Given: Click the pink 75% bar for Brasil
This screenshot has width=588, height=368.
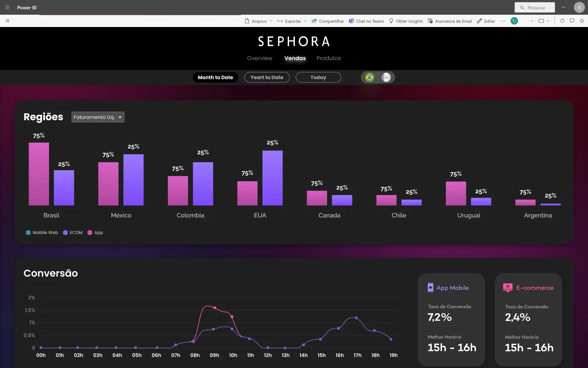Looking at the screenshot, I should coord(39,174).
